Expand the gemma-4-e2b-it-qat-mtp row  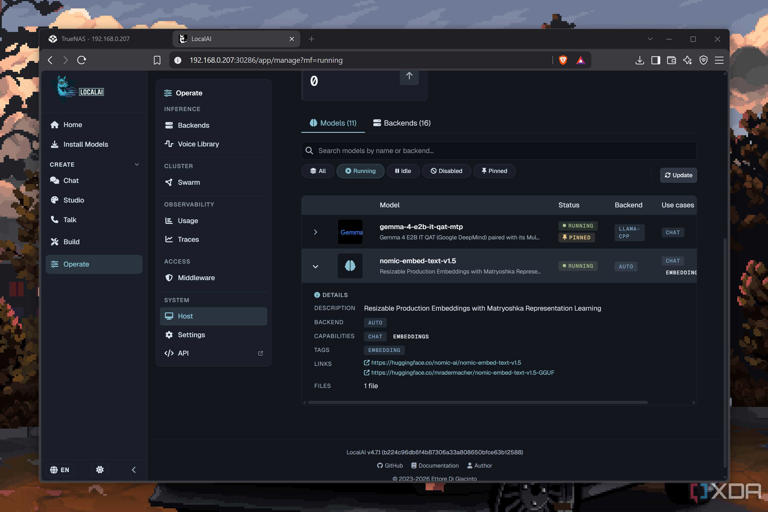click(x=315, y=232)
